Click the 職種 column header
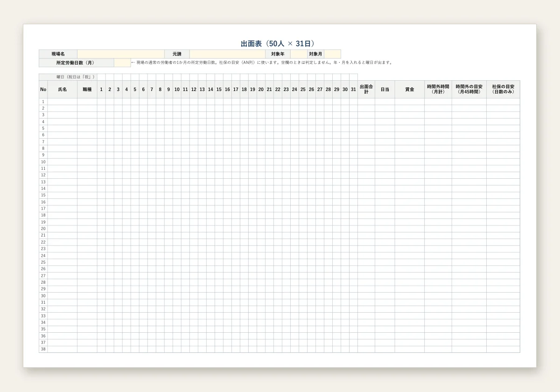560x392 pixels. click(87, 89)
